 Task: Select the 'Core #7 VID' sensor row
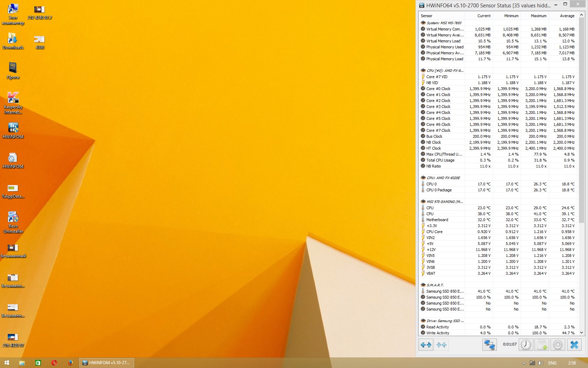click(x=498, y=77)
